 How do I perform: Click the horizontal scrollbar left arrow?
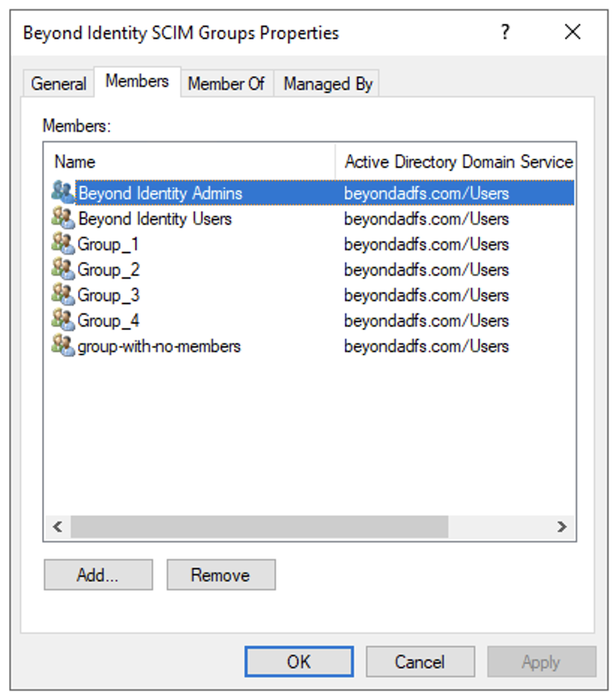pyautogui.click(x=57, y=527)
